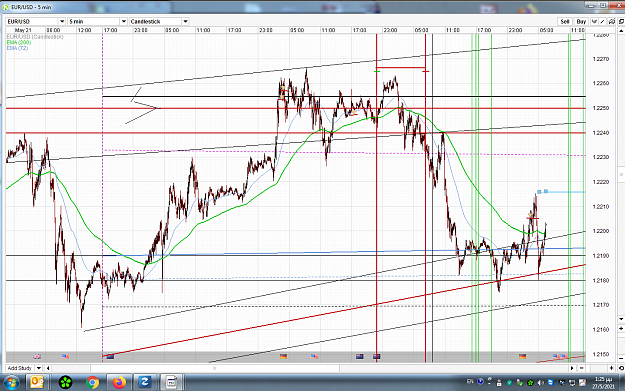Click the UK flag news event marker
The height and width of the screenshot is (391, 625).
(x=37, y=356)
